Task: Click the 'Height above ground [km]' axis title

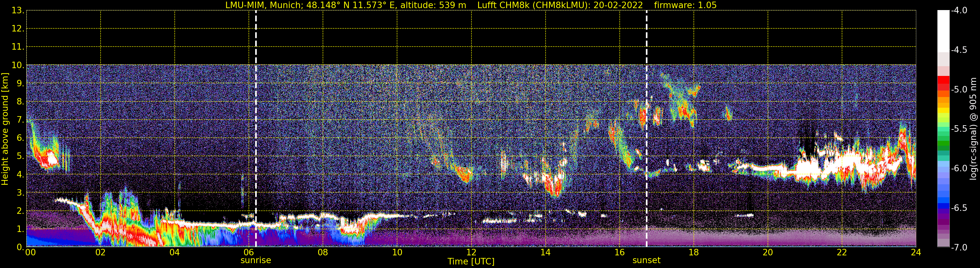Action: click(5, 129)
